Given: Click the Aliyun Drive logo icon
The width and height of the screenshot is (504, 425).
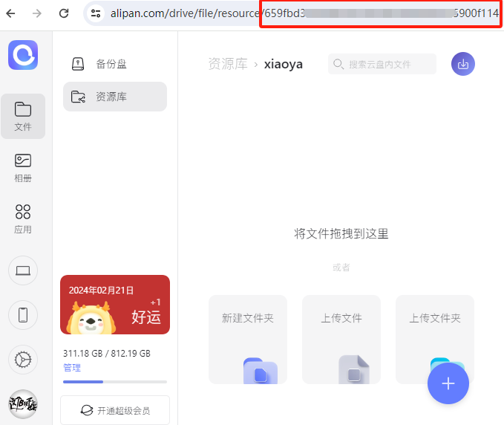Looking at the screenshot, I should [23, 55].
